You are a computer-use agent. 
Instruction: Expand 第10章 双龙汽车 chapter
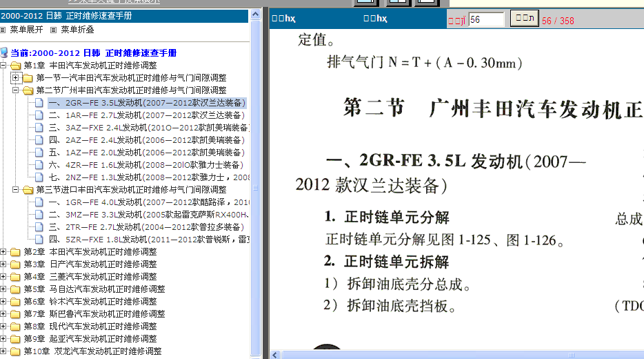[3, 351]
